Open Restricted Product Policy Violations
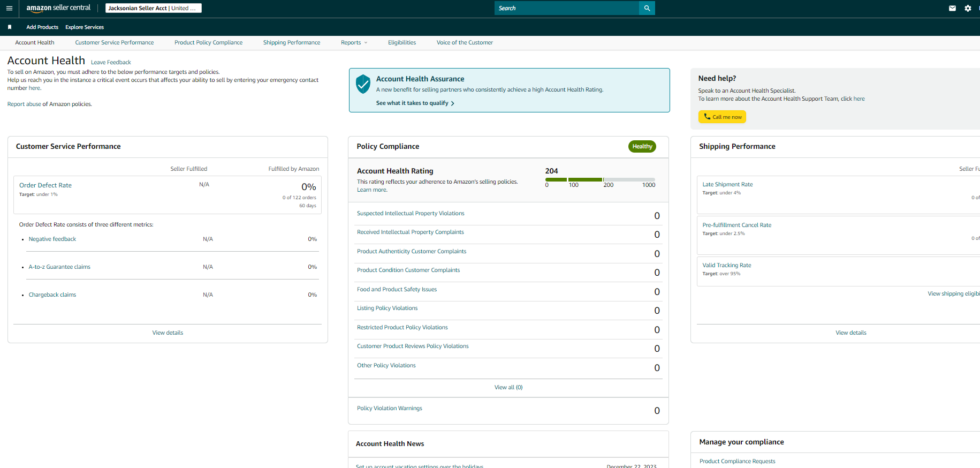Viewport: 980px width, 468px height. click(402, 327)
